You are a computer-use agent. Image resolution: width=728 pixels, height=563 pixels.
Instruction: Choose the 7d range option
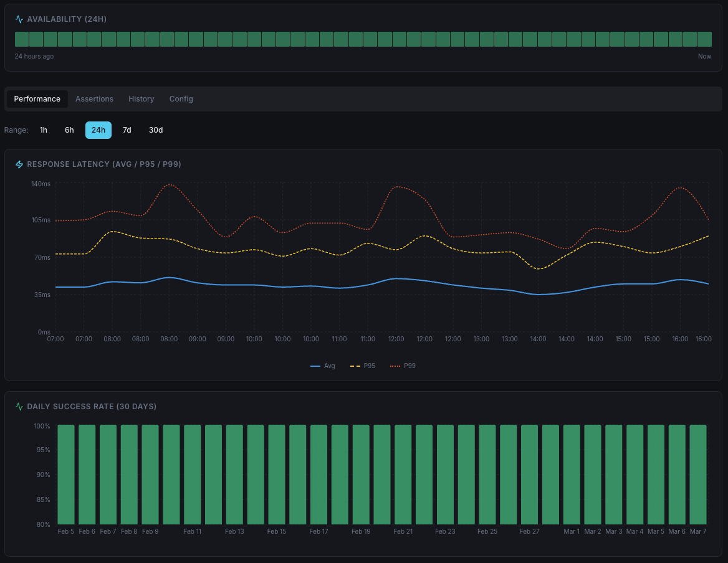[x=127, y=130]
